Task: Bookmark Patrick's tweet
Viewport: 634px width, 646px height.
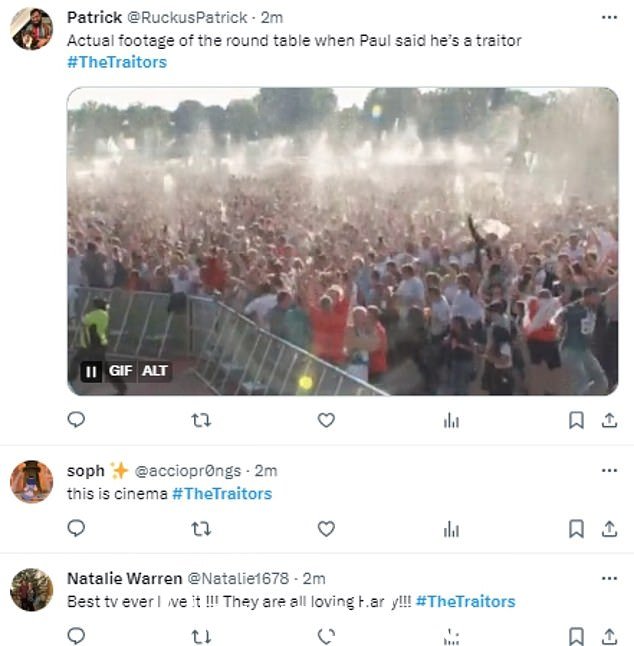Action: point(576,420)
